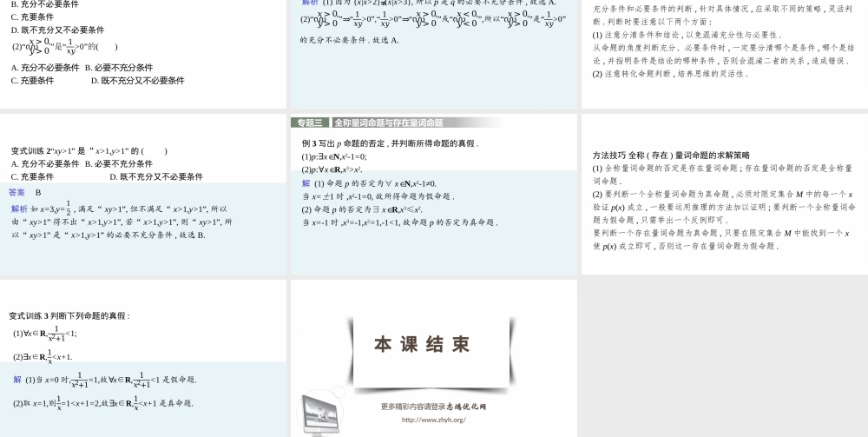
Task: Click tip (2) 注意转化命题判断 in the top-right slide
Action: (670, 74)
